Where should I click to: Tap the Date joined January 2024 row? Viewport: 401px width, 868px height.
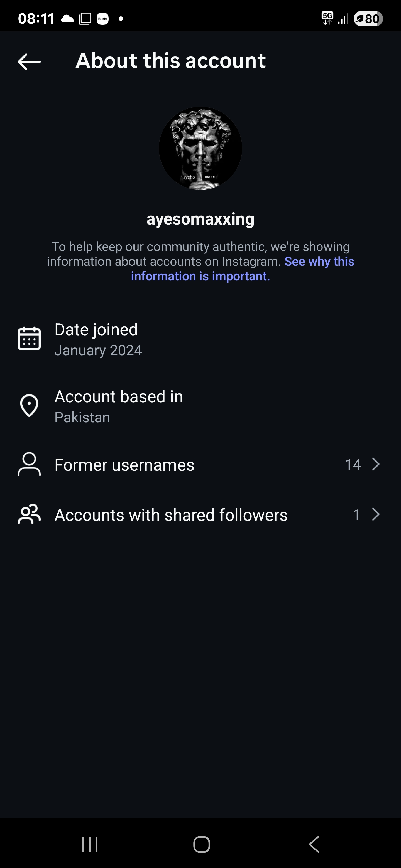[x=98, y=340]
